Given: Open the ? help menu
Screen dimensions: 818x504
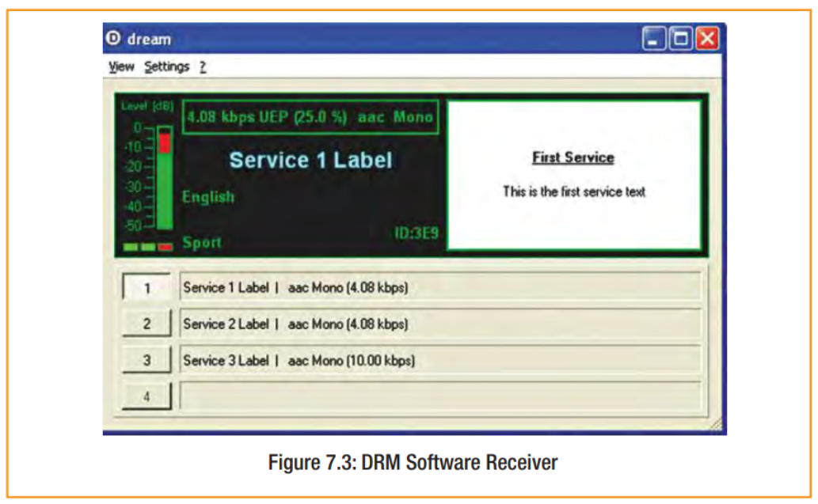Looking at the screenshot, I should pyautogui.click(x=203, y=66).
